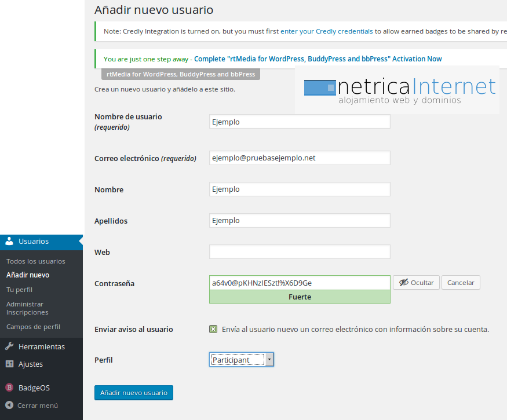Click the Añadir nuevo usuario page heading
This screenshot has width=507, height=420.
pyautogui.click(x=154, y=10)
